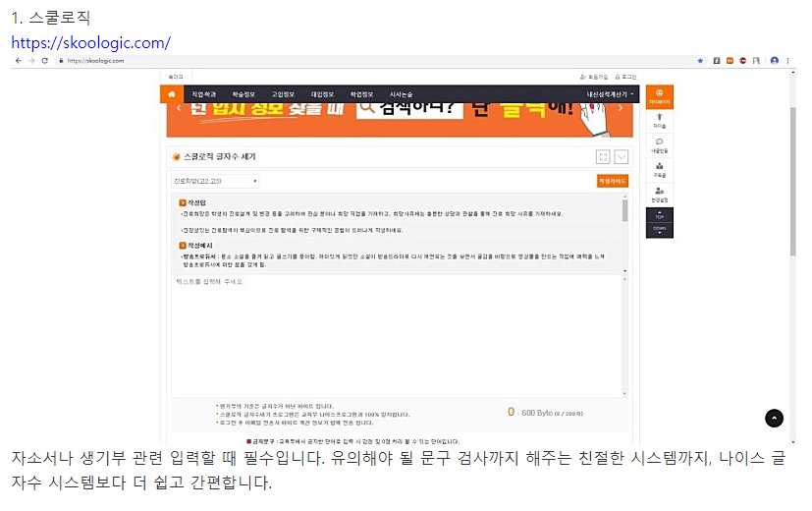Show the next banner slide

click(621, 108)
